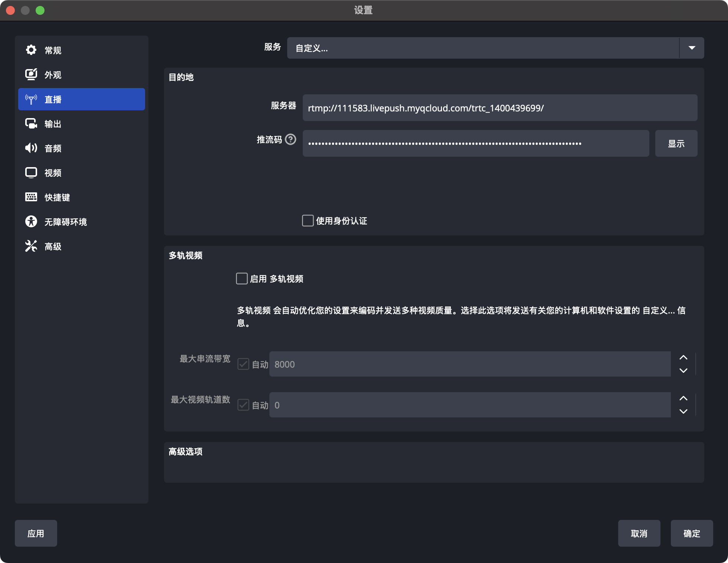
Task: Click the 服务器 rtmp URL field
Action: click(500, 108)
